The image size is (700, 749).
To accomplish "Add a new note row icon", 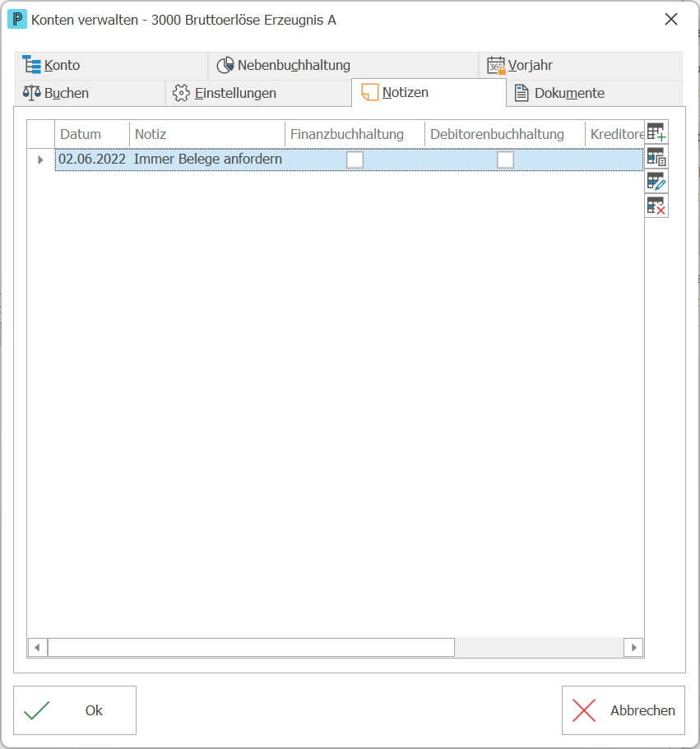I will point(656,132).
